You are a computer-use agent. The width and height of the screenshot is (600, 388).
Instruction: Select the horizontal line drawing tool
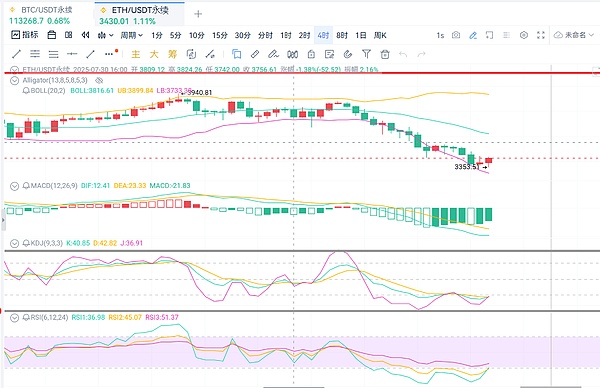(x=72, y=54)
